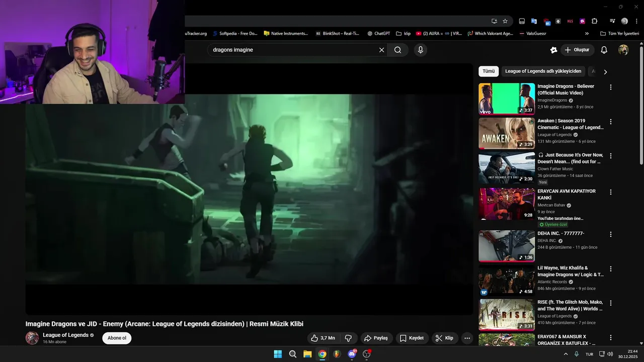Open the ChatGPT bookmark
Viewport: 644px width, 362px height.
(378, 34)
